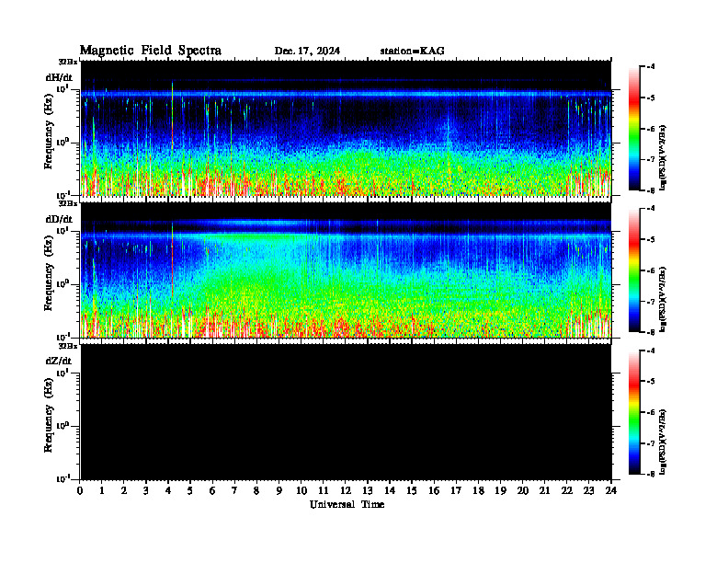Click the "Universal Time" axis label
This screenshot has width=728, height=563.
click(x=347, y=504)
